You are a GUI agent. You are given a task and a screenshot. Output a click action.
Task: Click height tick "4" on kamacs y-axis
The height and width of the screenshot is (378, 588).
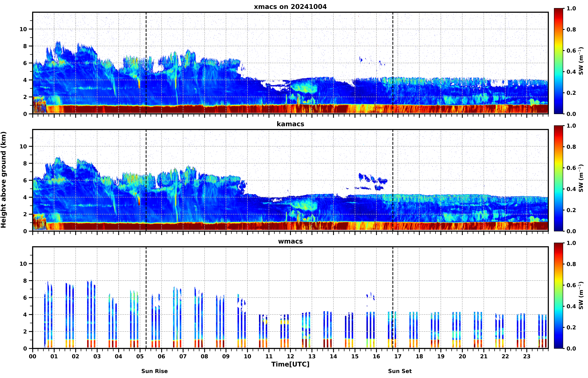(25, 197)
